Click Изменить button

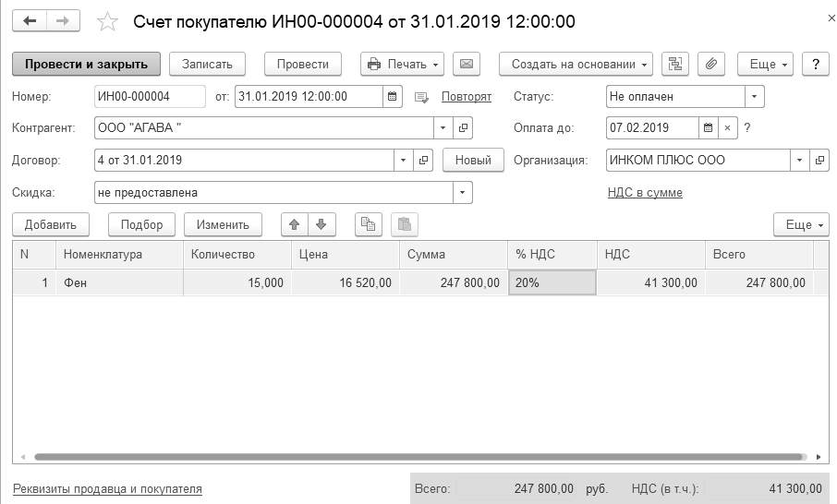pos(223,224)
